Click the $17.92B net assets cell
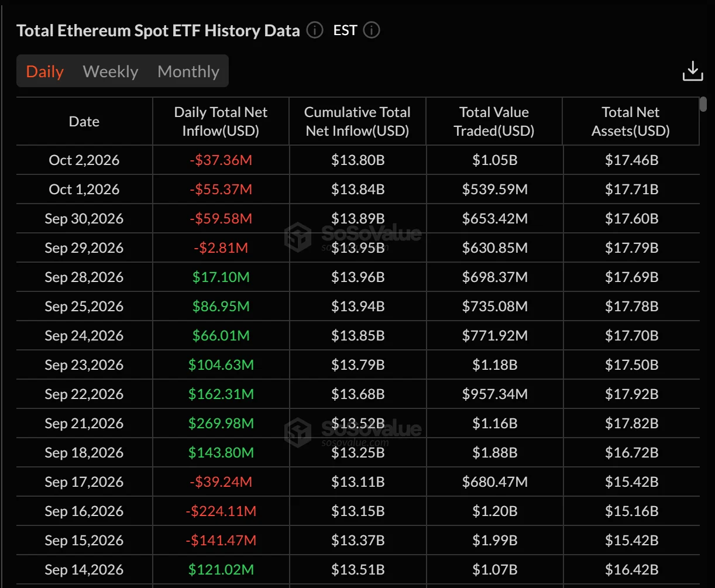 tap(631, 394)
